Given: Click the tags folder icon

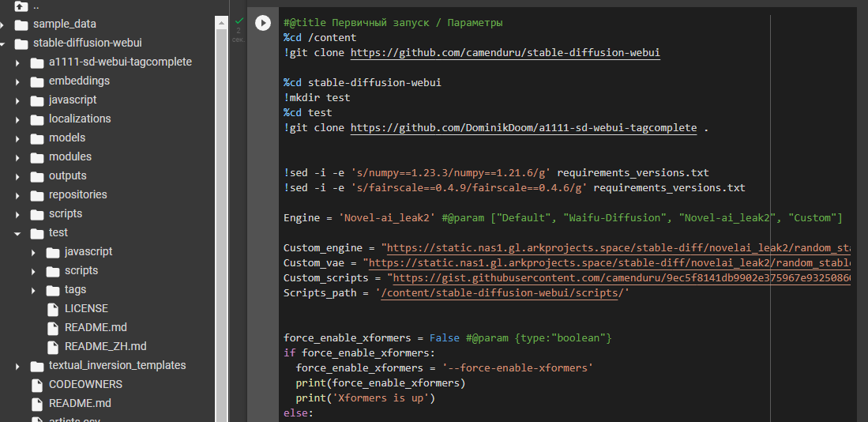Looking at the screenshot, I should [x=53, y=290].
